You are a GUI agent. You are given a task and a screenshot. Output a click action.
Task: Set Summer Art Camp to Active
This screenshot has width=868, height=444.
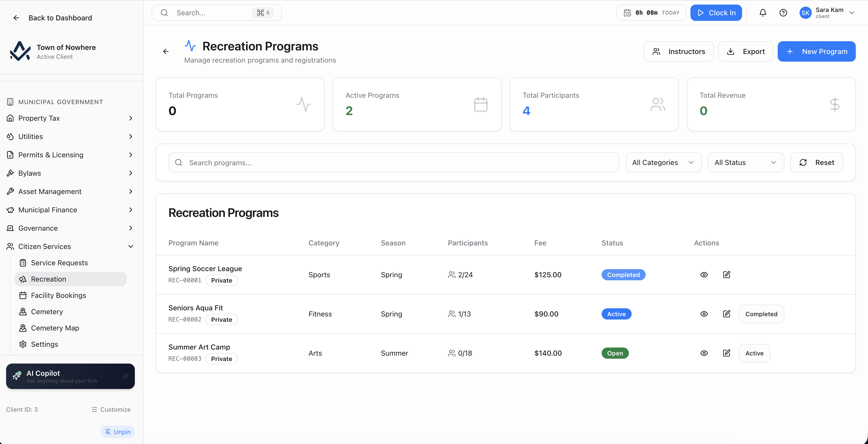coord(754,353)
